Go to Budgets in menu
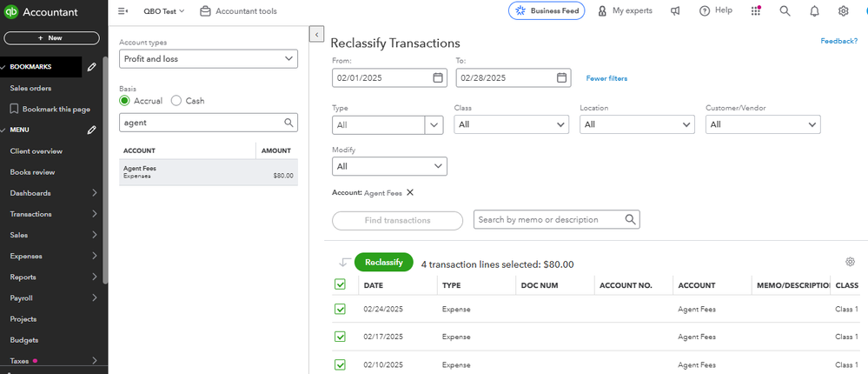The height and width of the screenshot is (374, 868). 23,340
